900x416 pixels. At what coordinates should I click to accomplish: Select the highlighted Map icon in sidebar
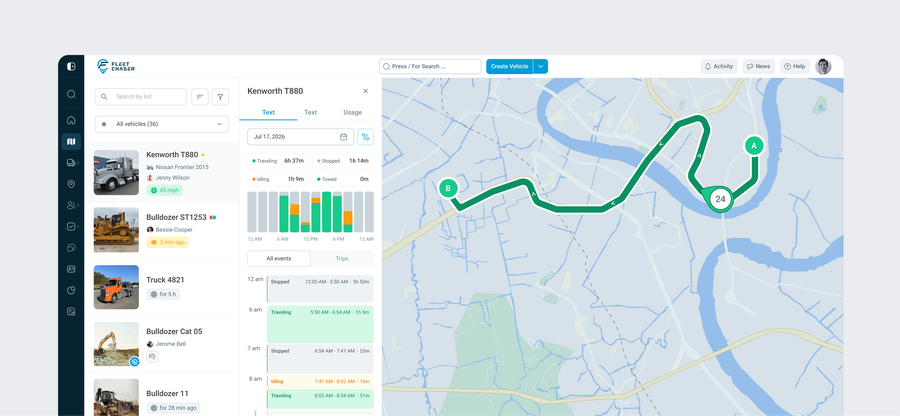pos(71,142)
